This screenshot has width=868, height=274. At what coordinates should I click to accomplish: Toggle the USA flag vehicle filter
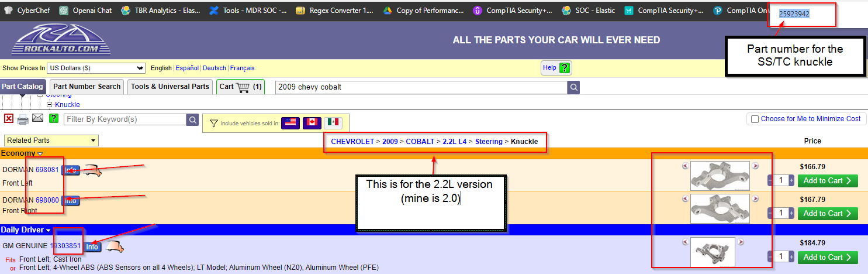point(291,123)
